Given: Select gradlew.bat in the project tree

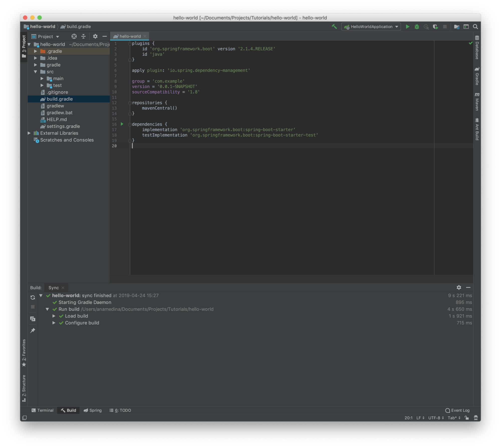Looking at the screenshot, I should tap(69, 113).
